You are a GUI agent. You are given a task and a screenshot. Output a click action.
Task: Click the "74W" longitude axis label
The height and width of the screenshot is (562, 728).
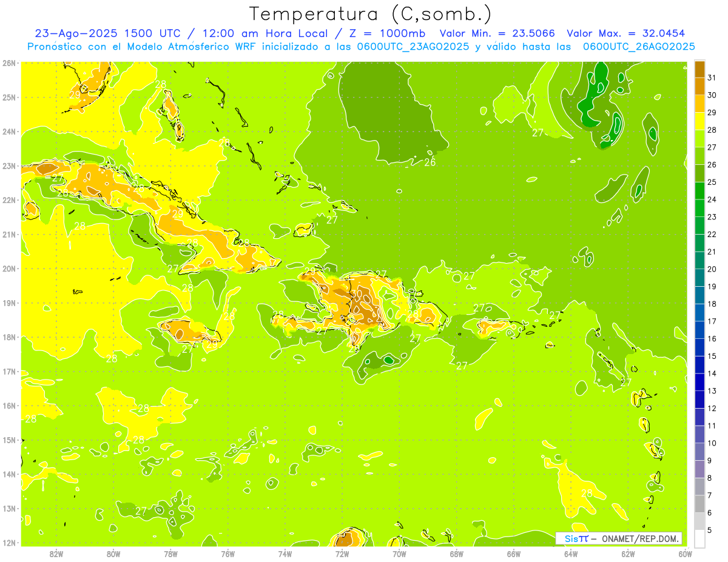pyautogui.click(x=285, y=554)
